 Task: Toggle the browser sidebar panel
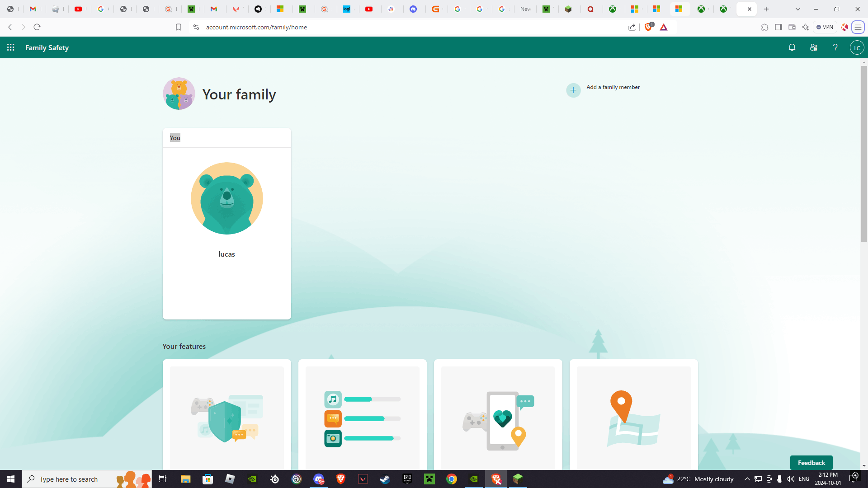click(778, 27)
